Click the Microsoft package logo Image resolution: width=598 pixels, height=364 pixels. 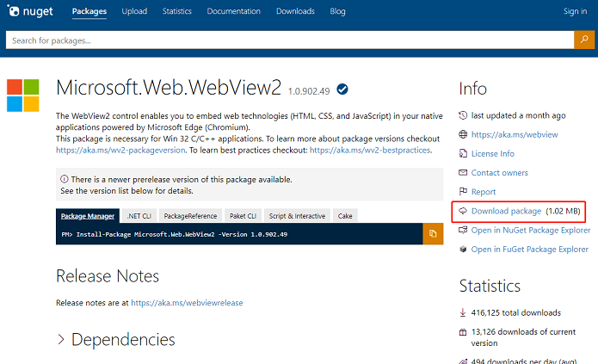pyautogui.click(x=22, y=96)
